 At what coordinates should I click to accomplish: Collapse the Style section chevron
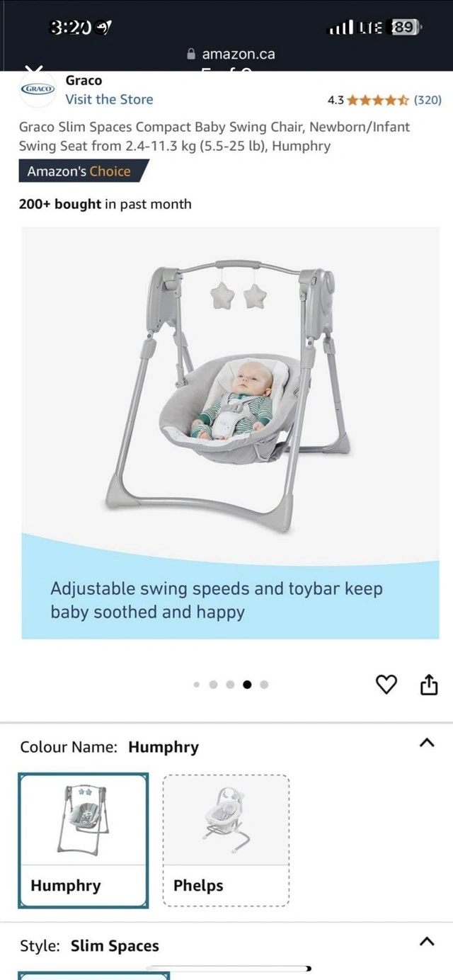426,942
